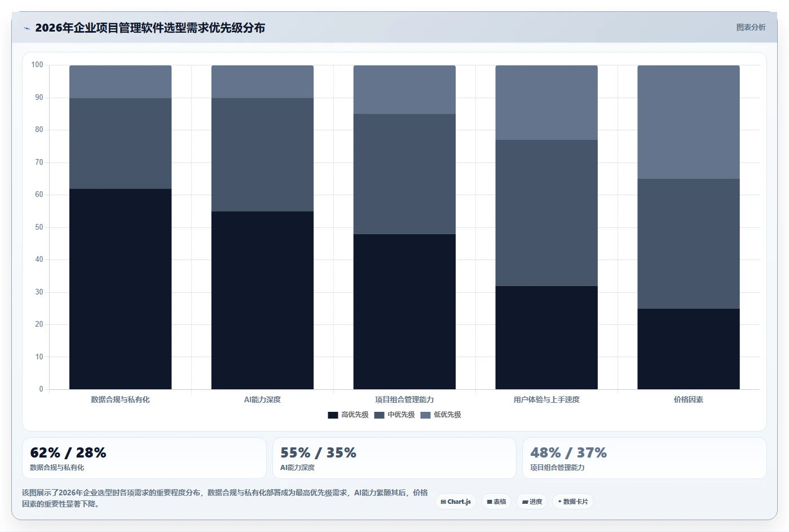Click the 低优先级 bar segment of 数据合规与私有化
Viewport: 789px width, 532px height.
point(120,82)
